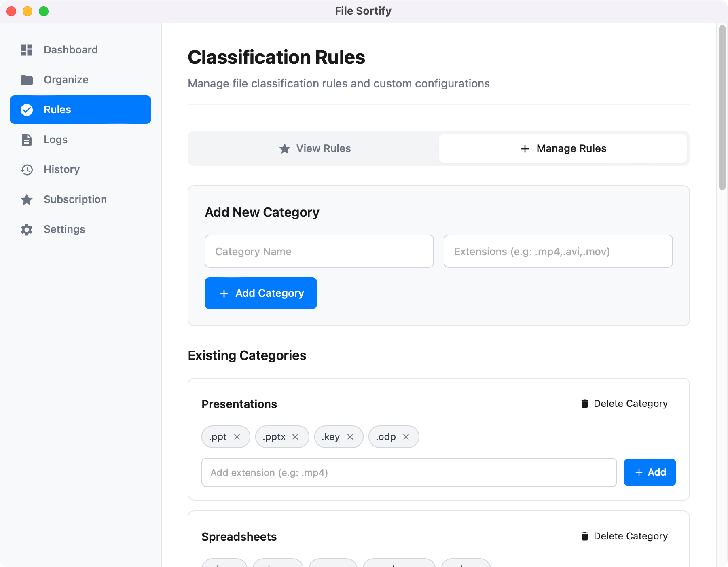Click the Extensions input field
Screen dimensions: 728x567
[x=558, y=251]
